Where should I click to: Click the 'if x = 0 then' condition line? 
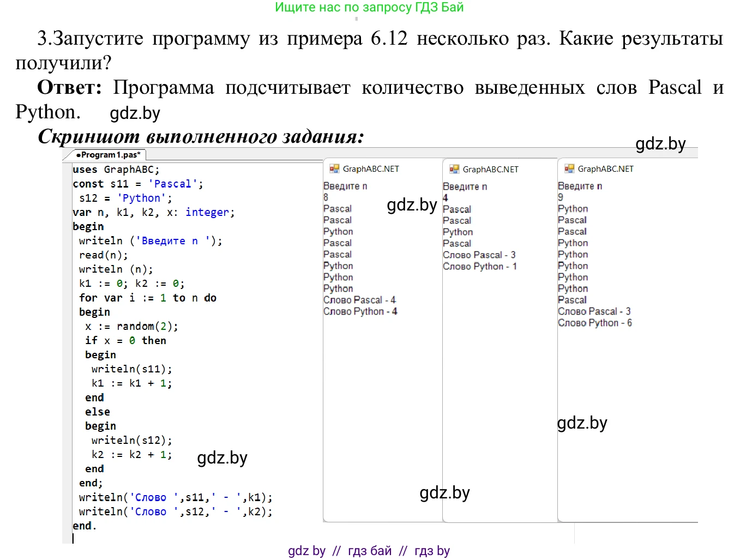(125, 340)
